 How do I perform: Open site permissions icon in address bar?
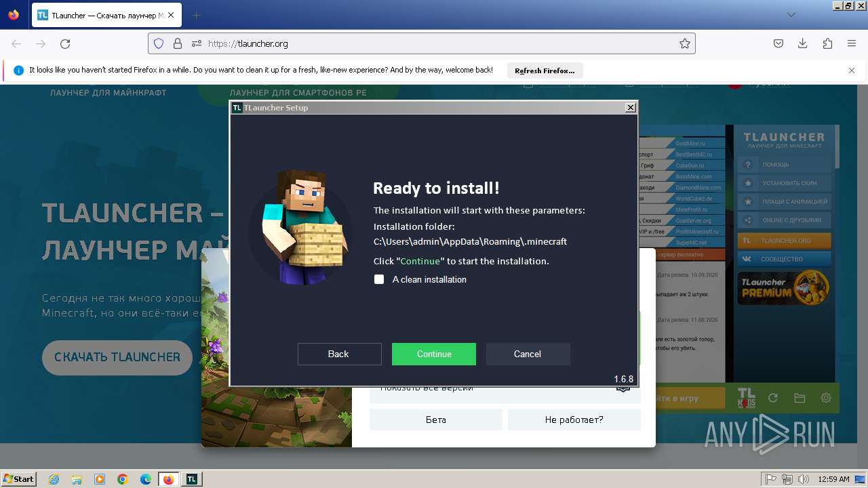click(197, 43)
